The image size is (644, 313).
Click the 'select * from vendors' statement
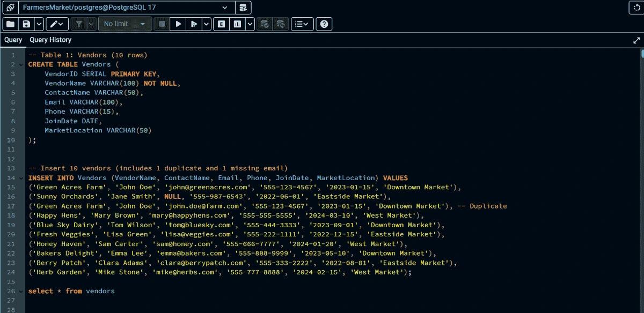click(x=71, y=291)
